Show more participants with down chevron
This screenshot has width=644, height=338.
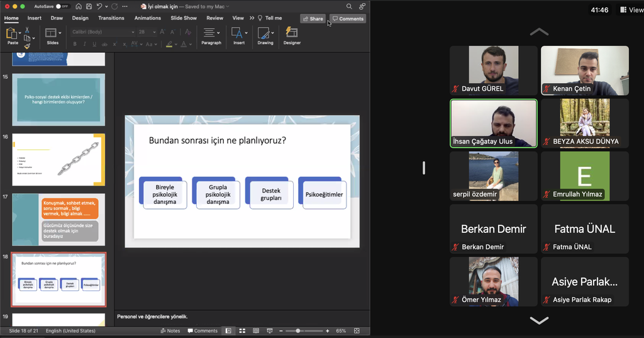[x=539, y=320]
